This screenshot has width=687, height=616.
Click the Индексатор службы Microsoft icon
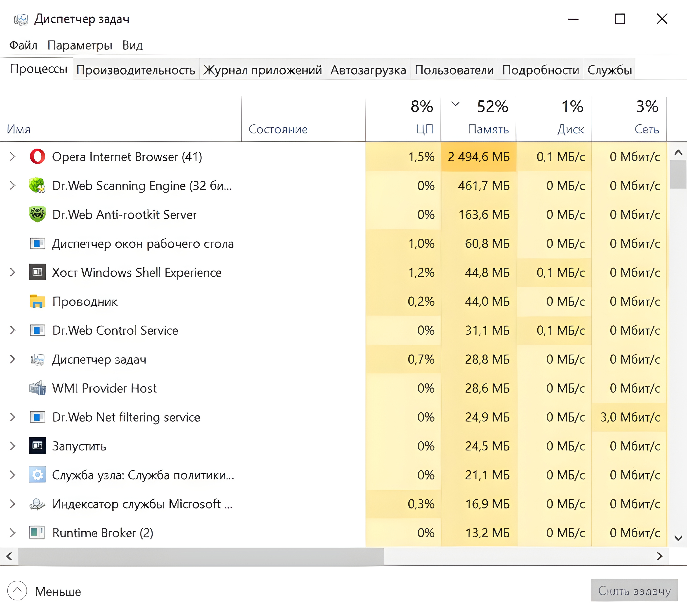[x=37, y=504]
